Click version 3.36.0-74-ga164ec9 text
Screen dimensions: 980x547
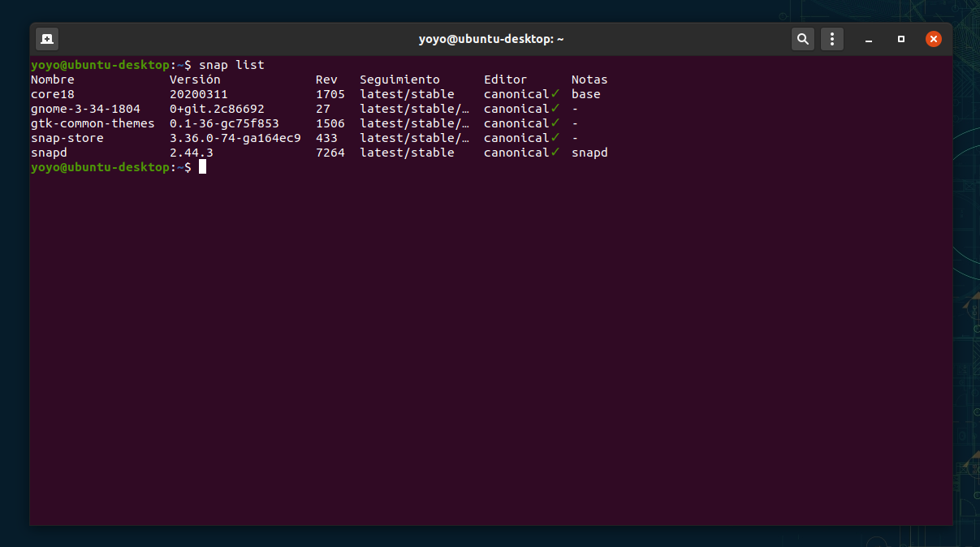(235, 138)
